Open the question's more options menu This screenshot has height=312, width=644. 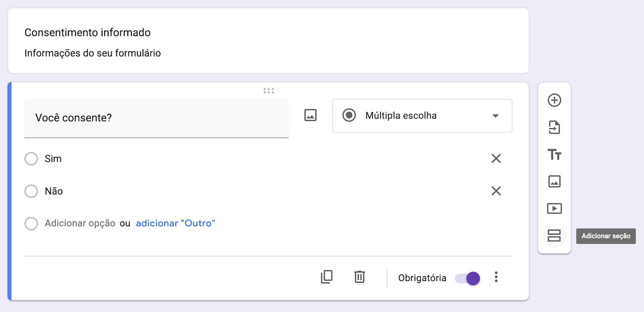[x=496, y=277]
